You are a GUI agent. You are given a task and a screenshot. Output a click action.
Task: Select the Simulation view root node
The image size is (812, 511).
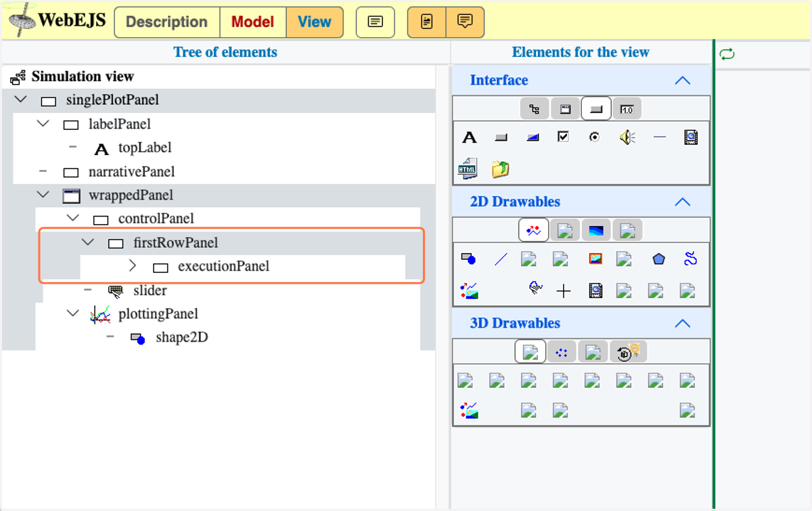(x=83, y=76)
